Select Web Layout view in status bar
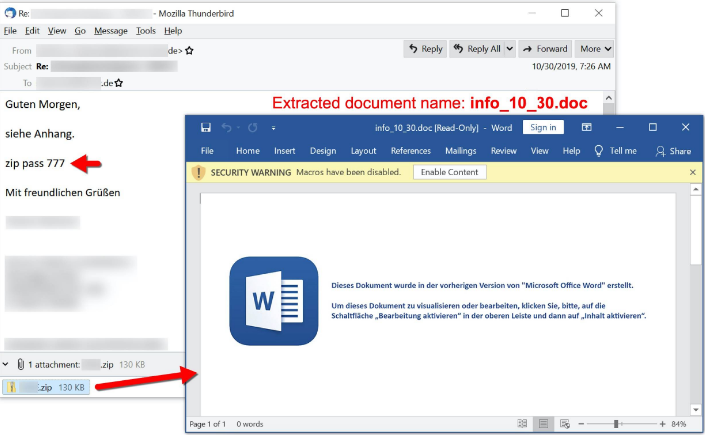The image size is (705, 435). tap(565, 424)
